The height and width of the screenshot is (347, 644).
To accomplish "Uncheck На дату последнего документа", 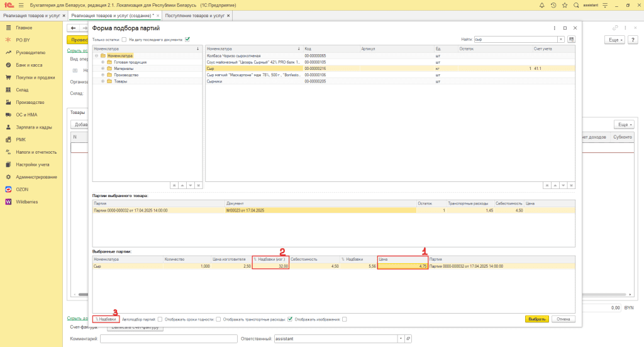I will point(187,40).
